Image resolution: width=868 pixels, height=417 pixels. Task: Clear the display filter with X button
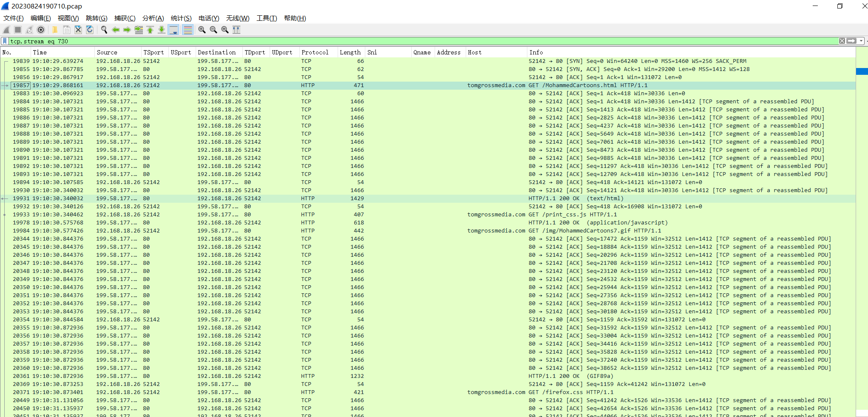842,41
